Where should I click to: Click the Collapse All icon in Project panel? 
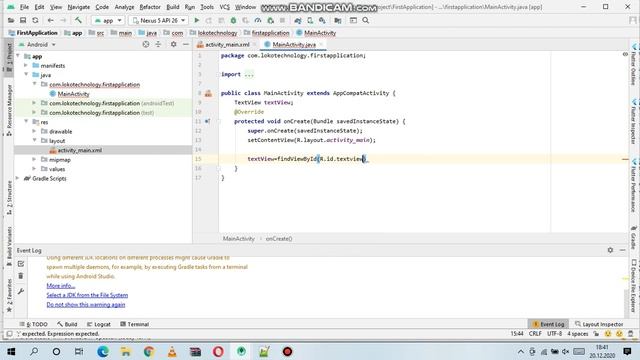tap(158, 44)
